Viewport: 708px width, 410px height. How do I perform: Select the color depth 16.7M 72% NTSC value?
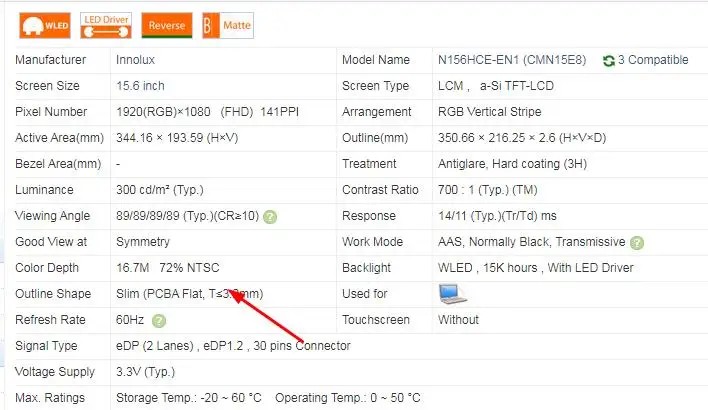click(x=168, y=268)
